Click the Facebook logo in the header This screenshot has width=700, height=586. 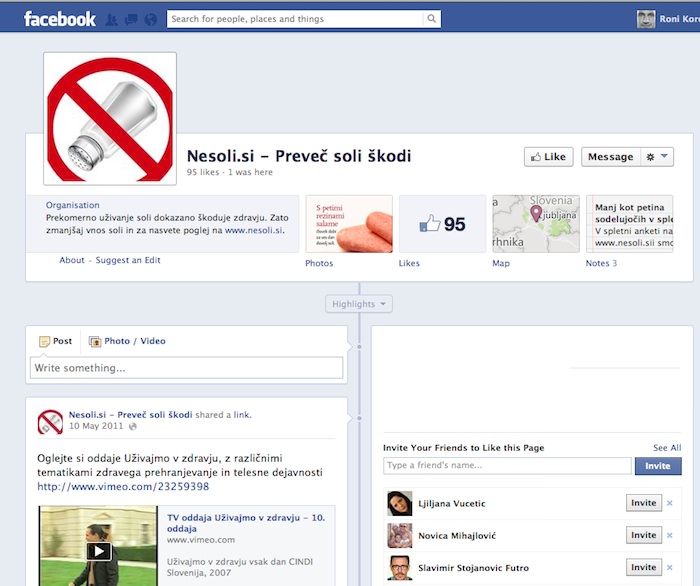pos(59,19)
